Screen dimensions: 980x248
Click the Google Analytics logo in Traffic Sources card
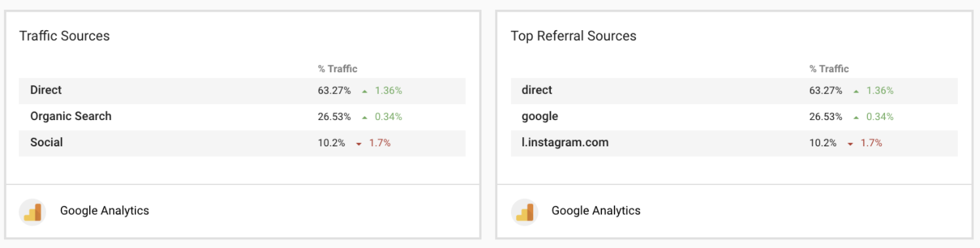[x=33, y=211]
